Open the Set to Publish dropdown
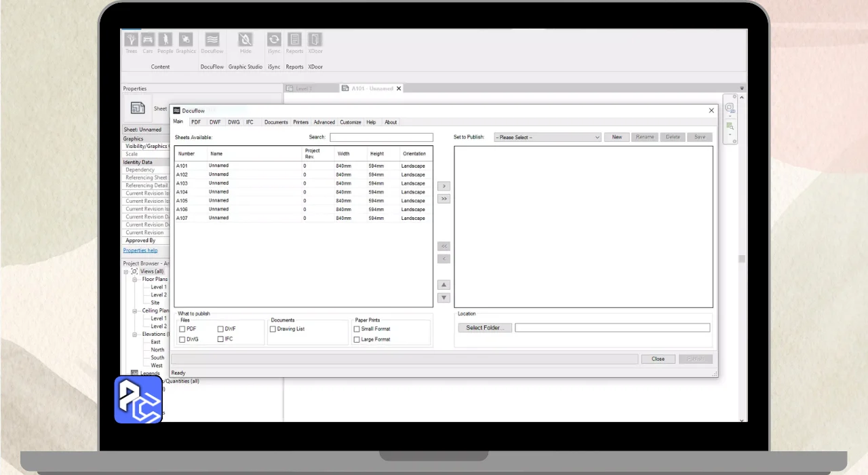 tap(548, 137)
